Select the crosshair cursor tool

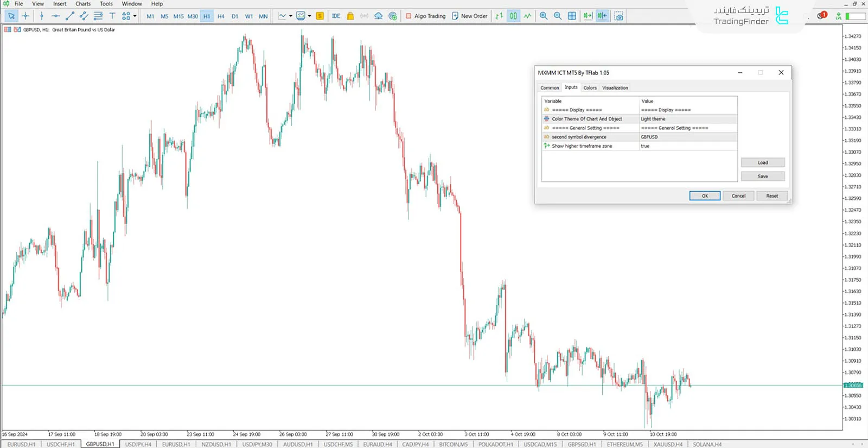pos(25,16)
